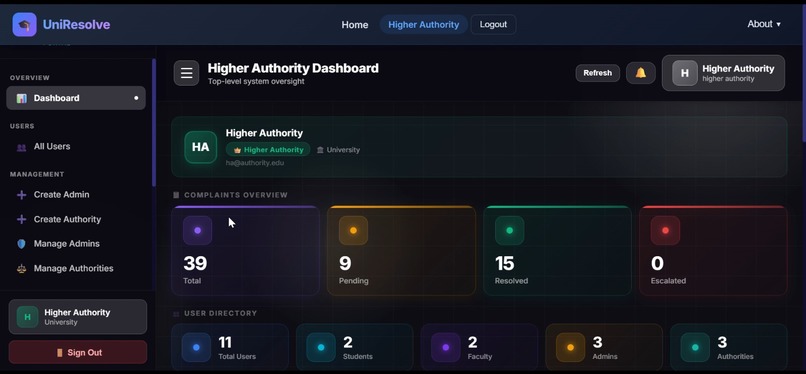Click the scales icon for Manage Authorities
The height and width of the screenshot is (374, 806).
[21, 269]
